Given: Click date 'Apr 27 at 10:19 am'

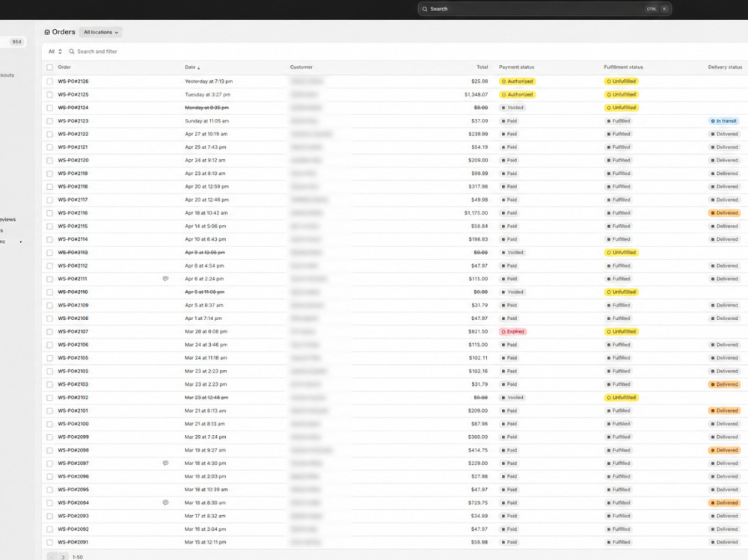Looking at the screenshot, I should click(x=206, y=134).
